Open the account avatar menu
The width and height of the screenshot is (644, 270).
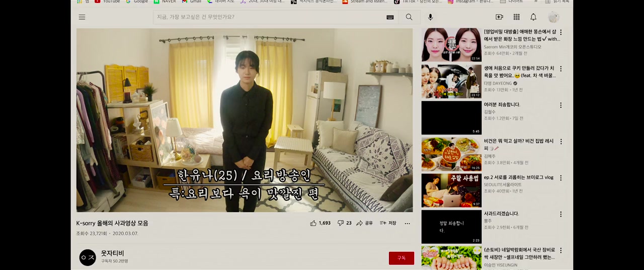[553, 17]
